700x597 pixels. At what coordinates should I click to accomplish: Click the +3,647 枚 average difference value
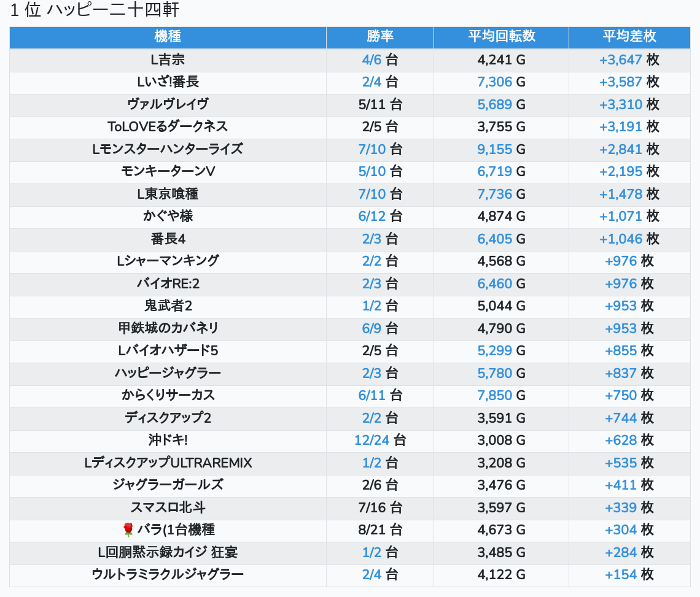(x=629, y=60)
